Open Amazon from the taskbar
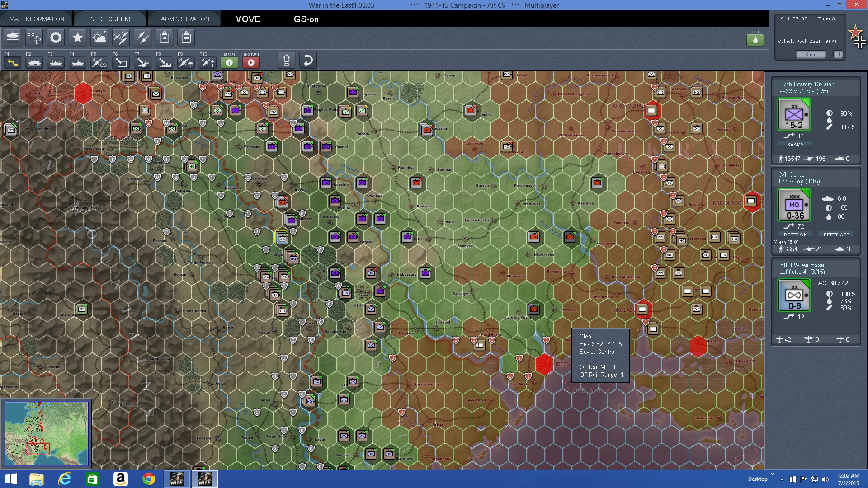868x488 pixels. click(121, 479)
